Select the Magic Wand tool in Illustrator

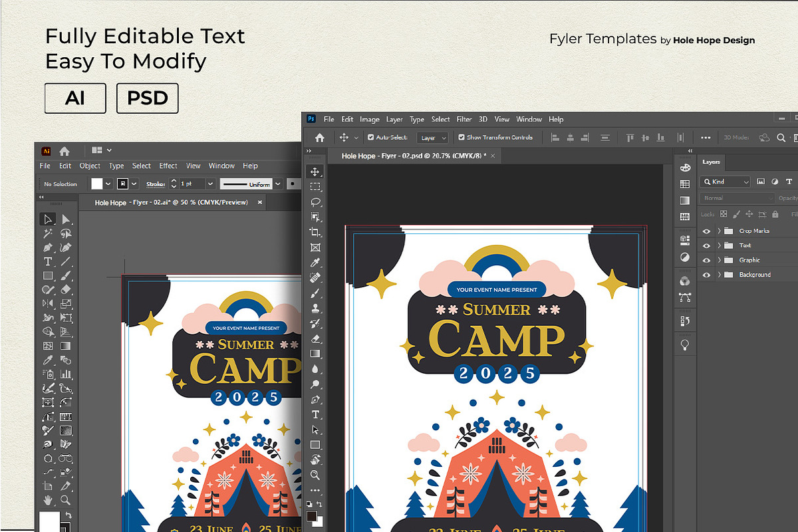48,233
